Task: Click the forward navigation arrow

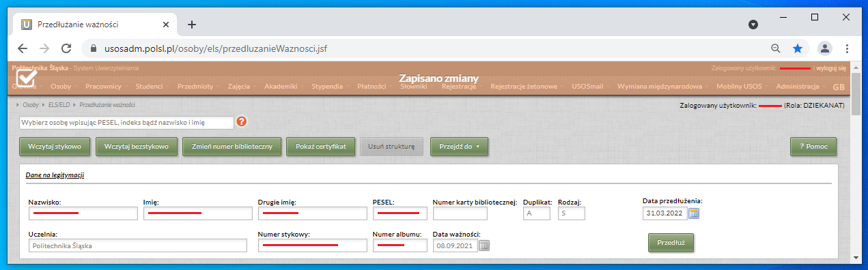Action: (x=44, y=48)
